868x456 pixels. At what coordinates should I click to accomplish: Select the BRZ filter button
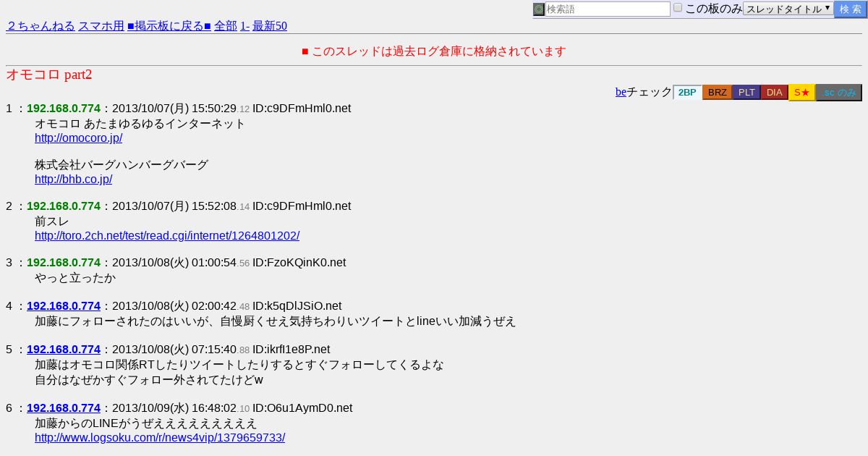[717, 93]
